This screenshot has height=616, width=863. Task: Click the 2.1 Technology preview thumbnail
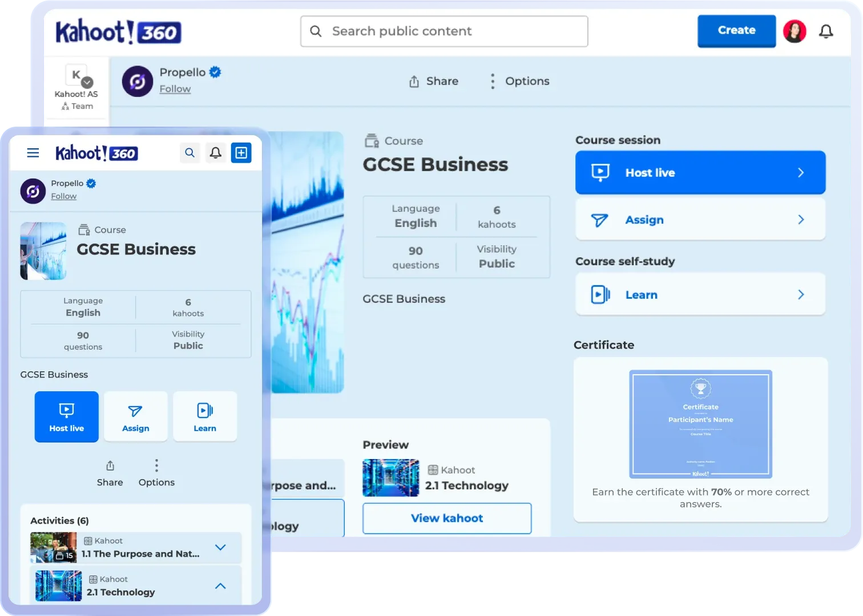point(391,478)
